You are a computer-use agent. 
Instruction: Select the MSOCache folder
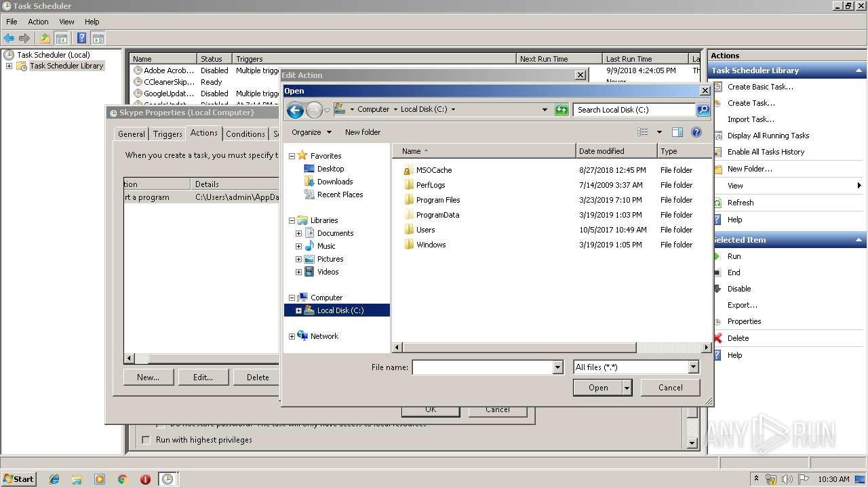coord(428,170)
